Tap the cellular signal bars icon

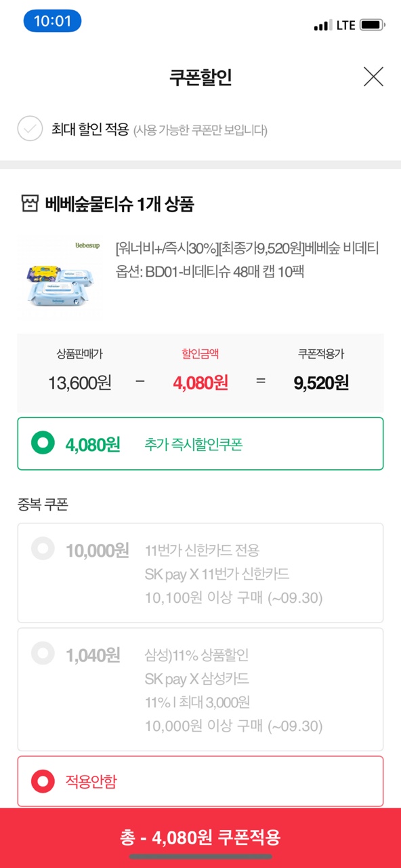(323, 26)
